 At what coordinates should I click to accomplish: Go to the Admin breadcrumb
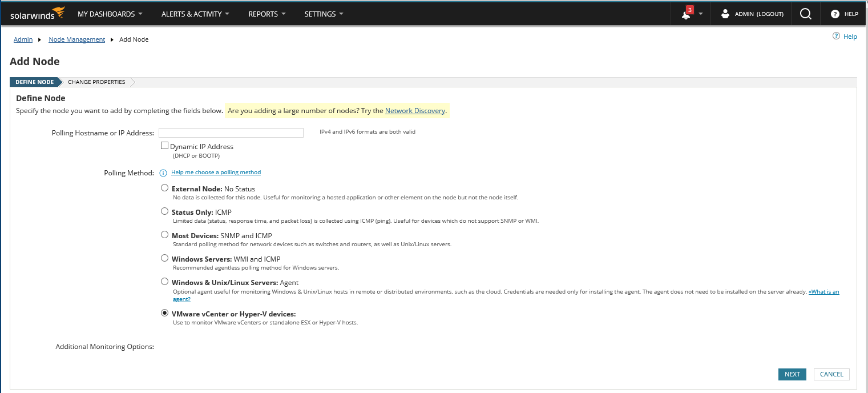[x=23, y=39]
